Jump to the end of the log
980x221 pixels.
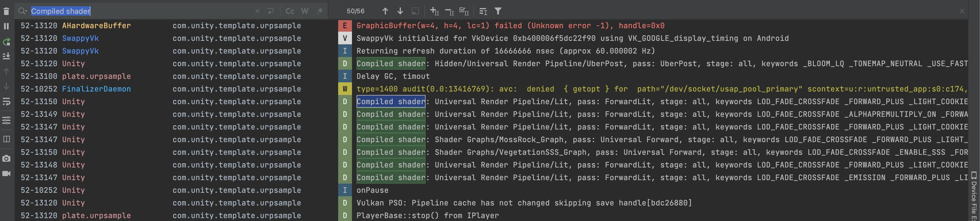point(6,56)
